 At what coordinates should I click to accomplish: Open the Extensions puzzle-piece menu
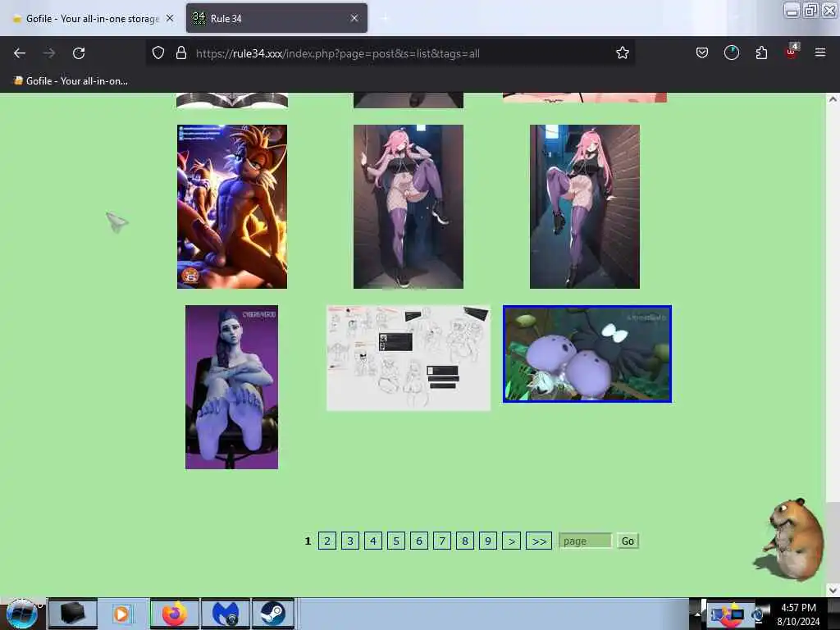(x=761, y=52)
